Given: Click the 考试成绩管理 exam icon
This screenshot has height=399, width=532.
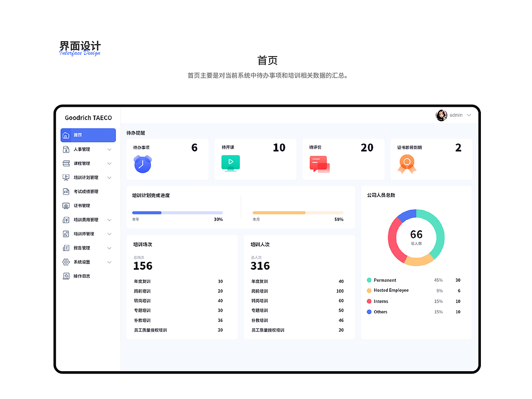Looking at the screenshot, I should click(66, 192).
